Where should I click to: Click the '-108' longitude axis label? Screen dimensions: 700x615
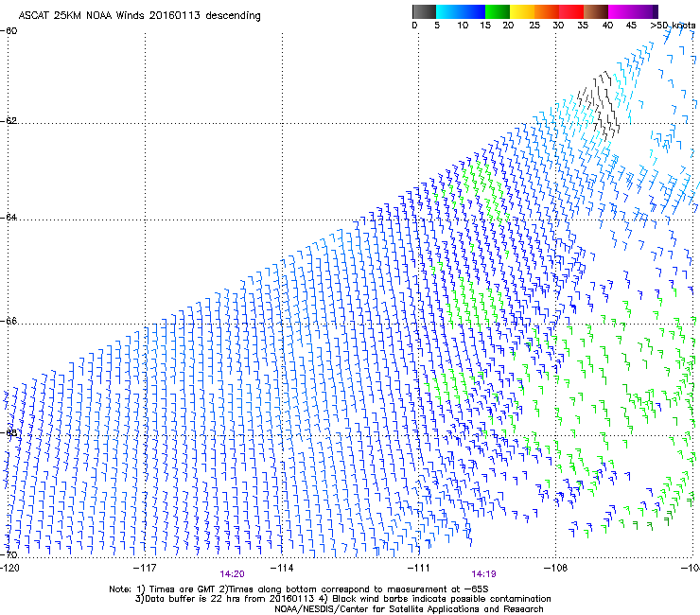(556, 568)
